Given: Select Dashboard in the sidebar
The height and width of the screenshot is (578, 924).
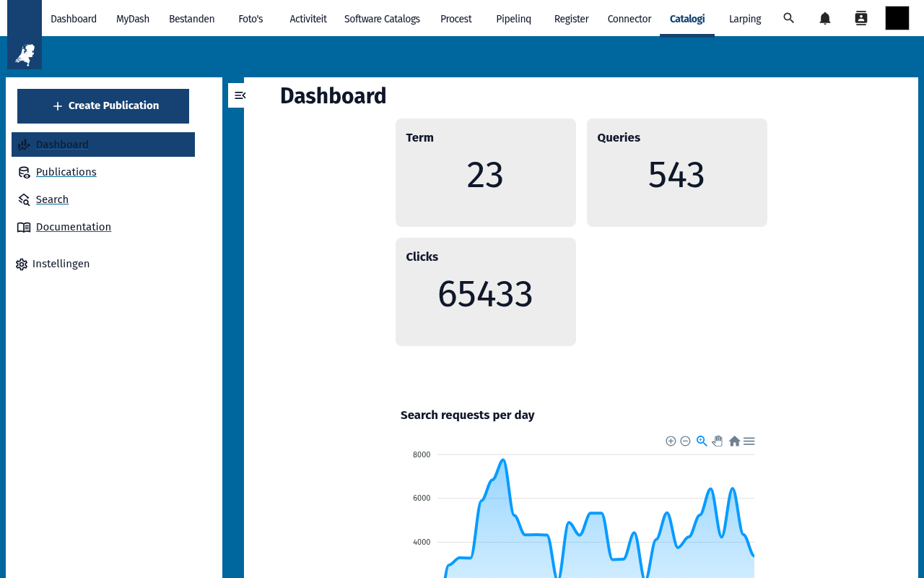Looking at the screenshot, I should click(103, 144).
